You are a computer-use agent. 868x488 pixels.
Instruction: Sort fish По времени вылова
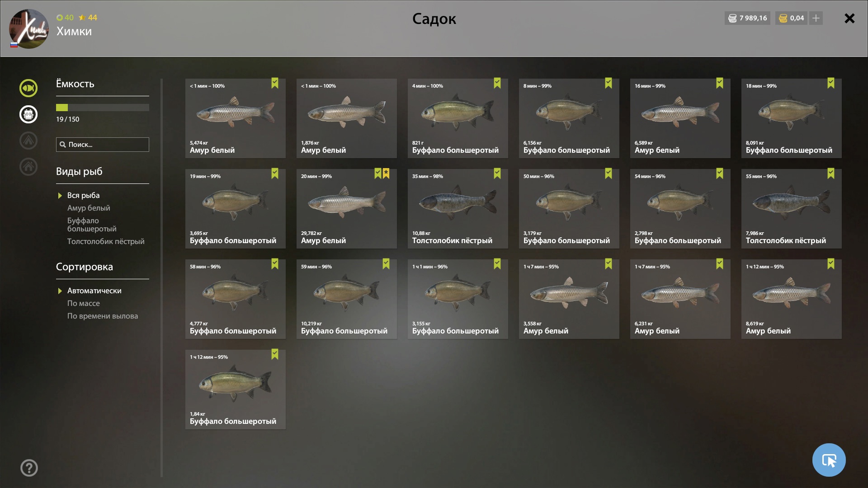point(103,316)
